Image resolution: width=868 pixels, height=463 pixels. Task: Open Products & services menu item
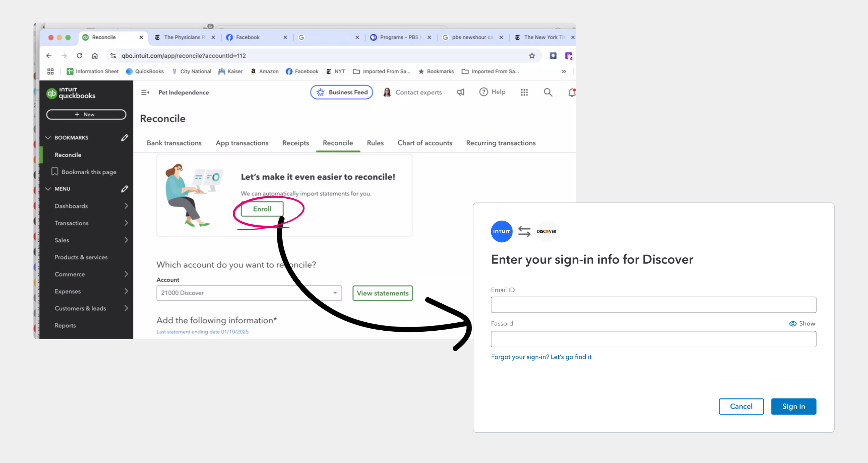click(81, 257)
